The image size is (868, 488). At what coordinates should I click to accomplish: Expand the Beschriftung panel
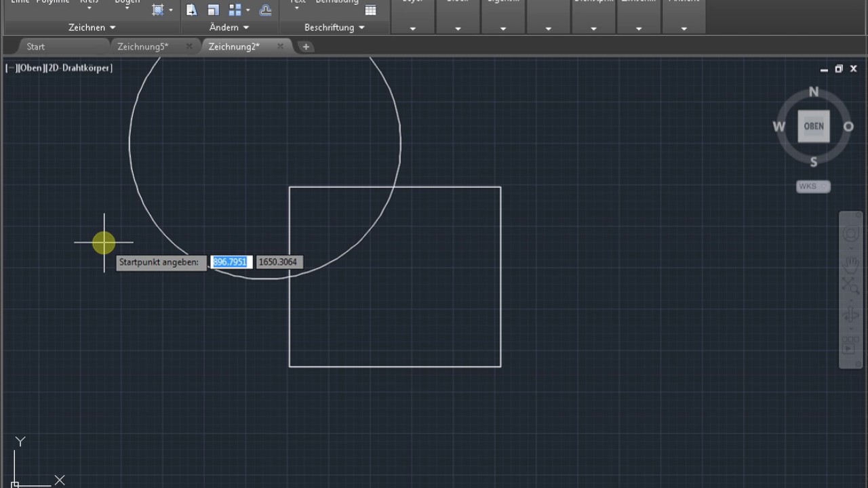tap(335, 27)
